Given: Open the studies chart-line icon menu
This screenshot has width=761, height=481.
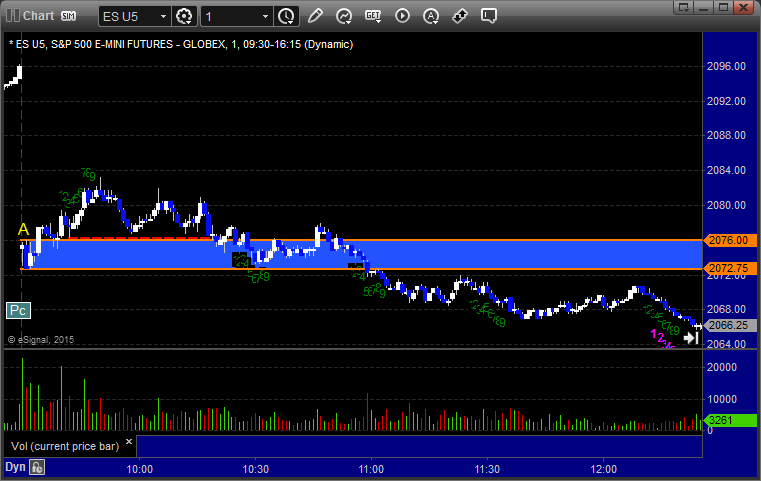Looking at the screenshot, I should (x=344, y=16).
